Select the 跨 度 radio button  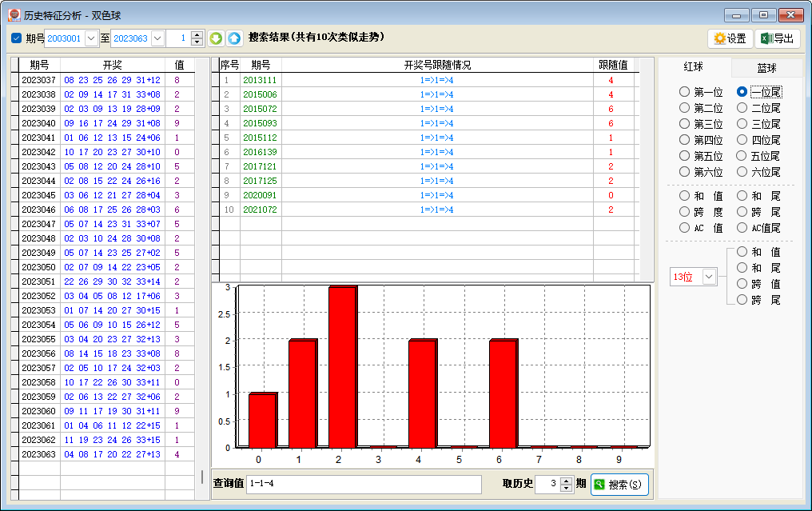(685, 212)
